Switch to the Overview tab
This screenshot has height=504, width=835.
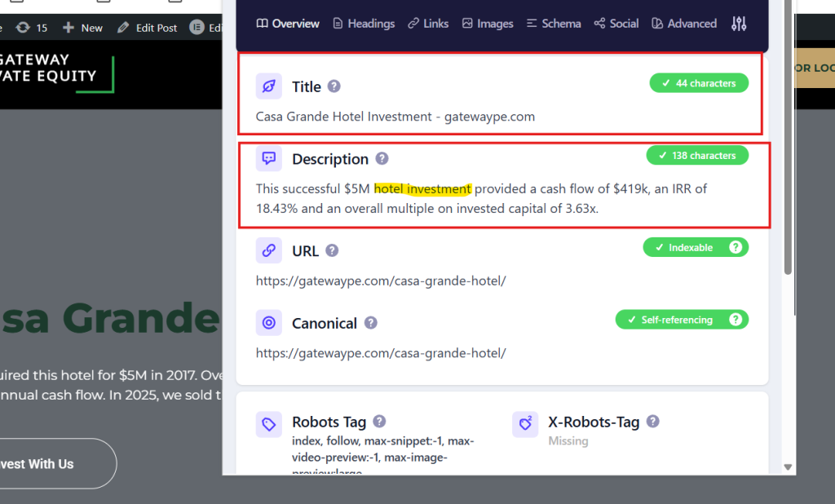click(x=288, y=24)
